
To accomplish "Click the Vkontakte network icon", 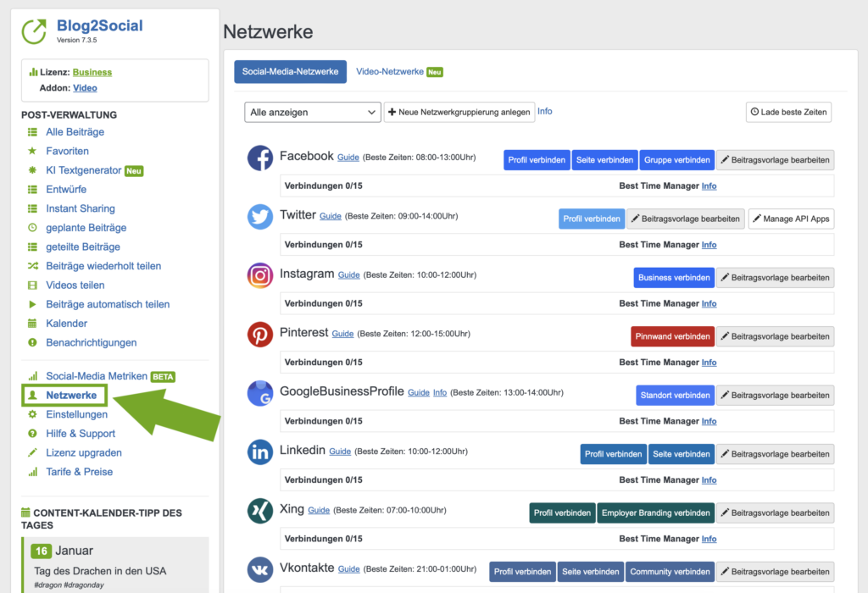I will click(x=260, y=570).
